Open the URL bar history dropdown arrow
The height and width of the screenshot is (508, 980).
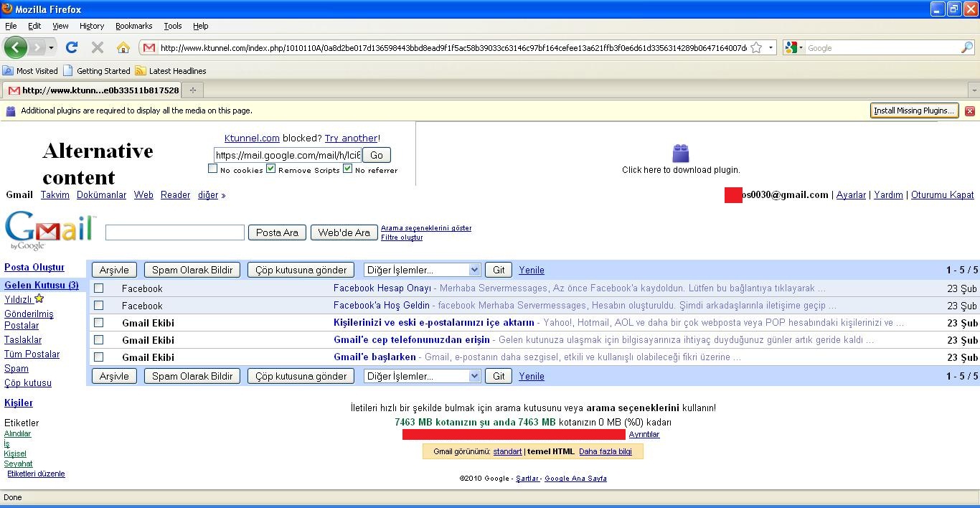771,48
